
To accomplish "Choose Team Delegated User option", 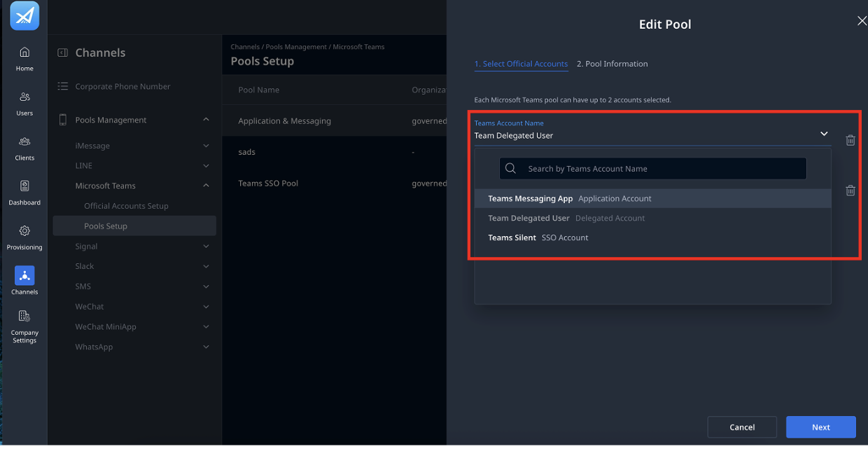I will coord(653,218).
